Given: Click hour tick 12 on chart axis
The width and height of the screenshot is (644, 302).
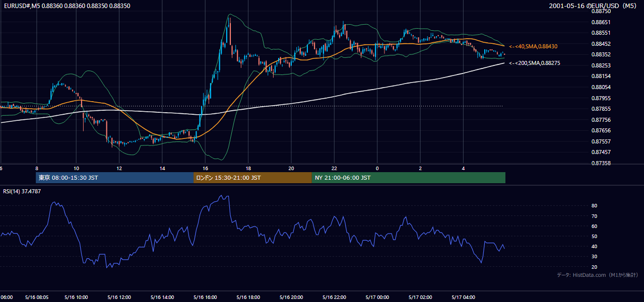Looking at the screenshot, I should 119,169.
